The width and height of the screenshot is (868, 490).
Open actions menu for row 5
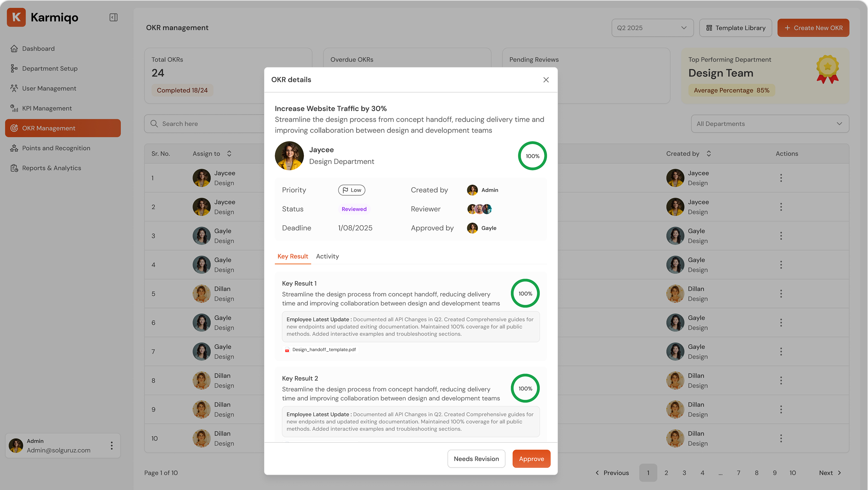[x=781, y=294]
